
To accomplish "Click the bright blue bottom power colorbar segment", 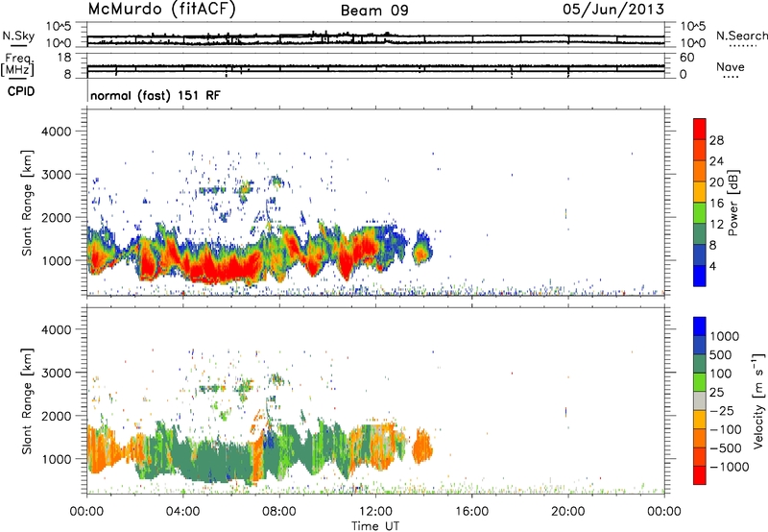I will tap(700, 276).
